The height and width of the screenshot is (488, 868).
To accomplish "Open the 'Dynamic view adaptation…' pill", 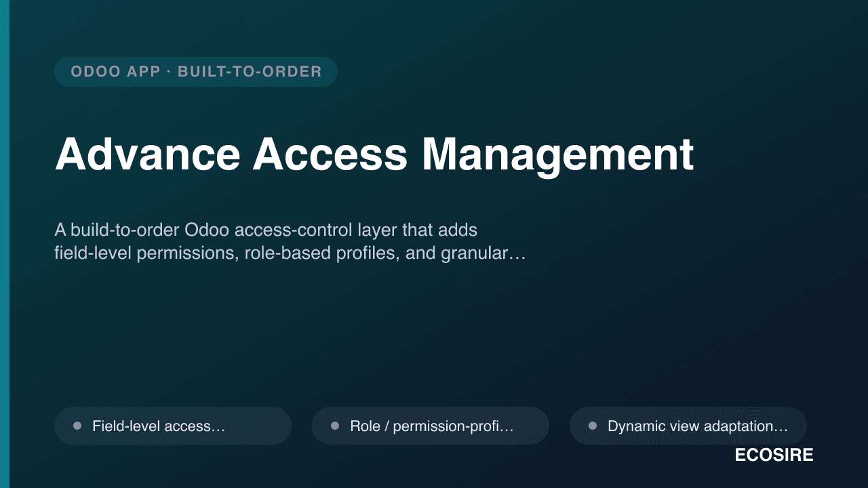I will (x=688, y=426).
